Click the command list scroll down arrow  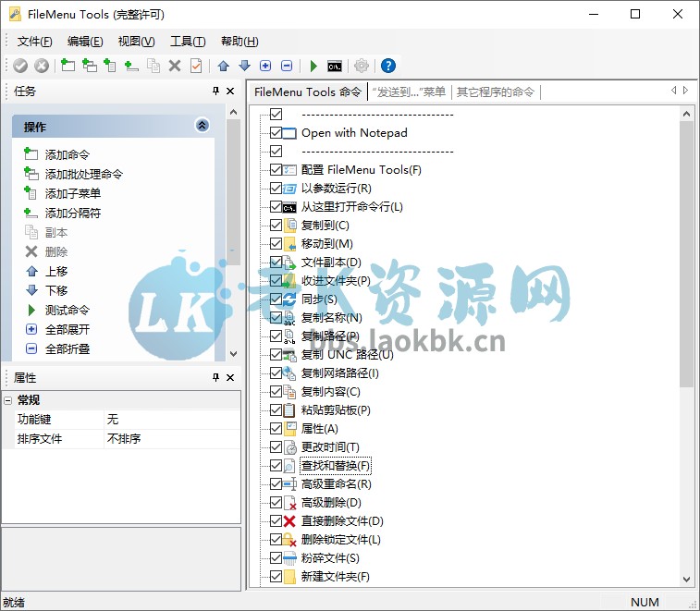coord(687,580)
